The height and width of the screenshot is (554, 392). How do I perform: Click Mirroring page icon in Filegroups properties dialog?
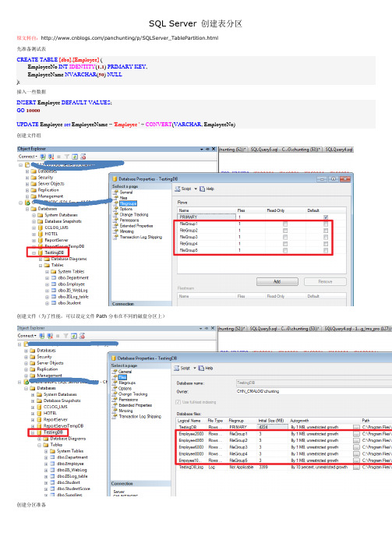115,231
